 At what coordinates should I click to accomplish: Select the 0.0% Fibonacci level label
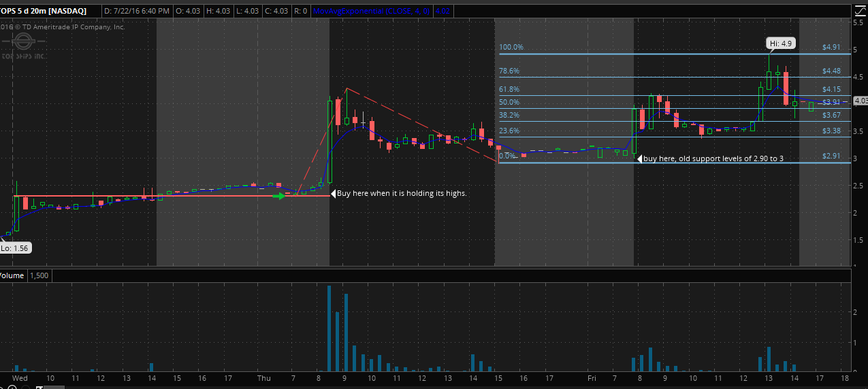coord(507,156)
